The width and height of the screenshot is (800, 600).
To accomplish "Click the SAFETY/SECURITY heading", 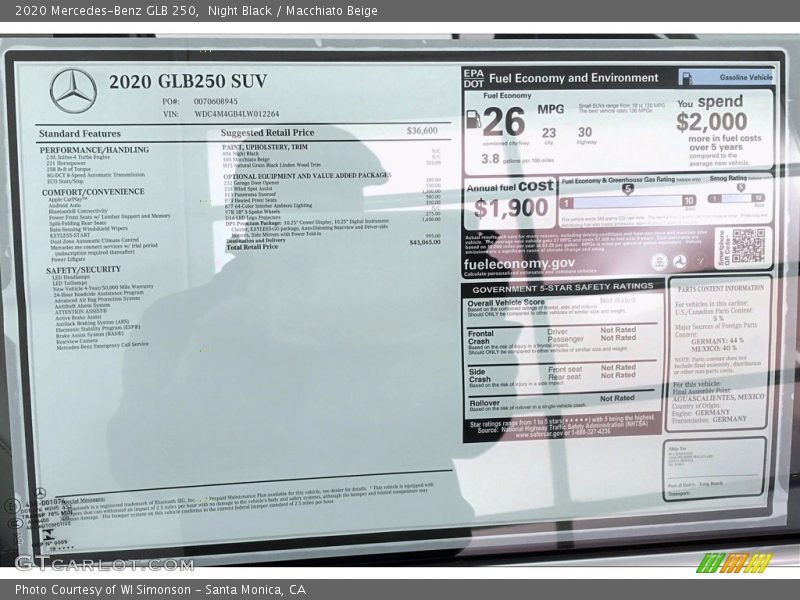I will point(83,269).
